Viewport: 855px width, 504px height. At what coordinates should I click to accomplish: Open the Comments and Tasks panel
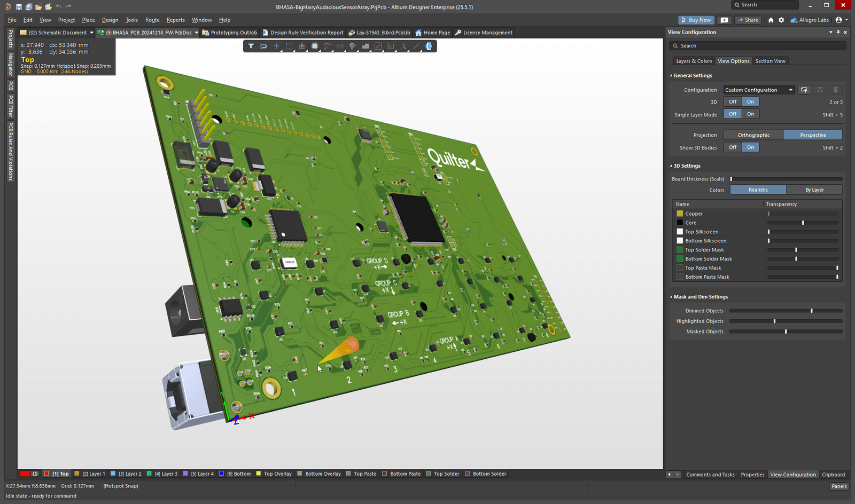710,474
